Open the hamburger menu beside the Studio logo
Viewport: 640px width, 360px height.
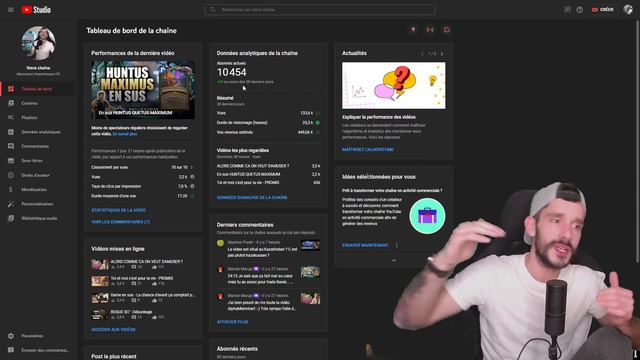click(11, 9)
